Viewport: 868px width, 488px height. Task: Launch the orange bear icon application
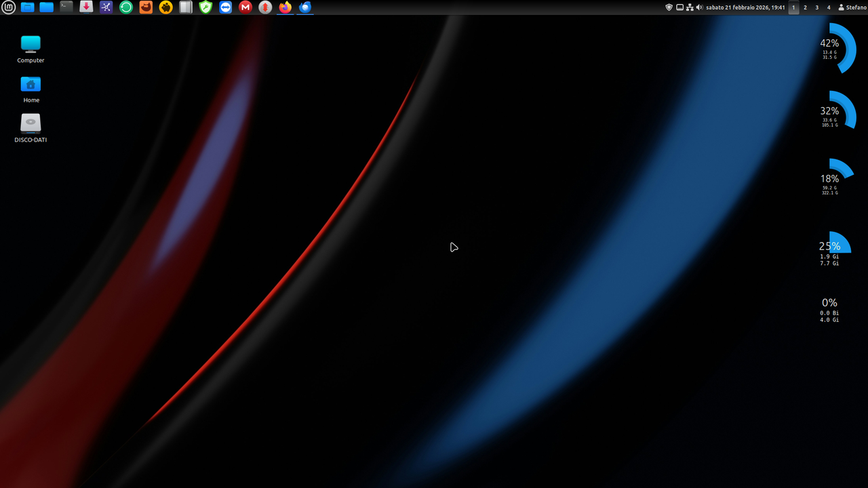[x=146, y=7]
